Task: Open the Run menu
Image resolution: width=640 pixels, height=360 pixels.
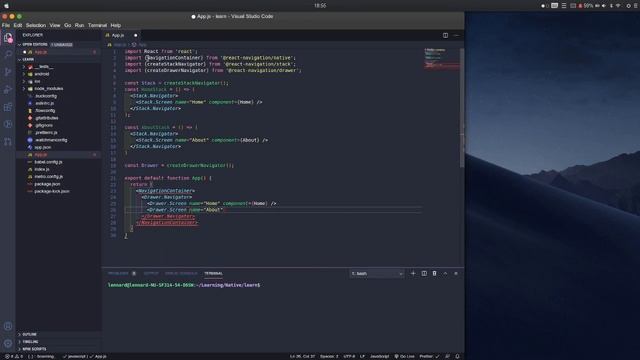Action: click(79, 25)
